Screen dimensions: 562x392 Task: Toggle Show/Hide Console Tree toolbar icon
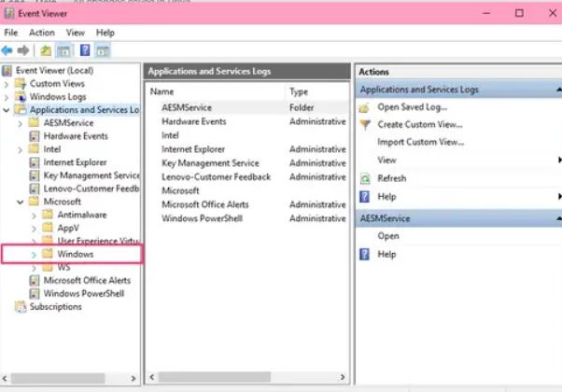tap(64, 51)
